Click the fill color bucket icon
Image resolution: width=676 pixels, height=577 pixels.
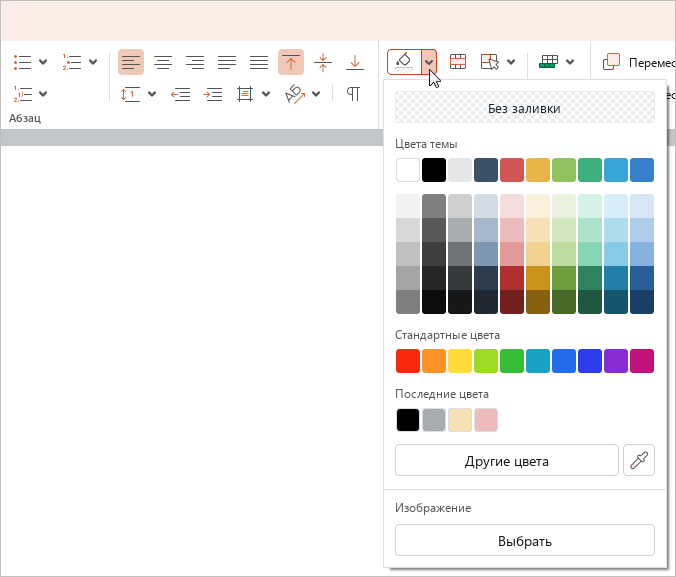(x=404, y=62)
